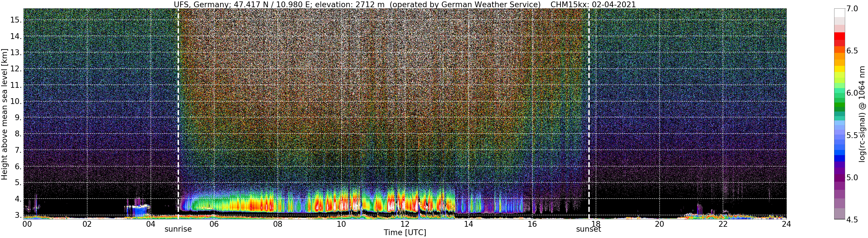
Task: Click the time axis tick "16"
Action: [532, 224]
